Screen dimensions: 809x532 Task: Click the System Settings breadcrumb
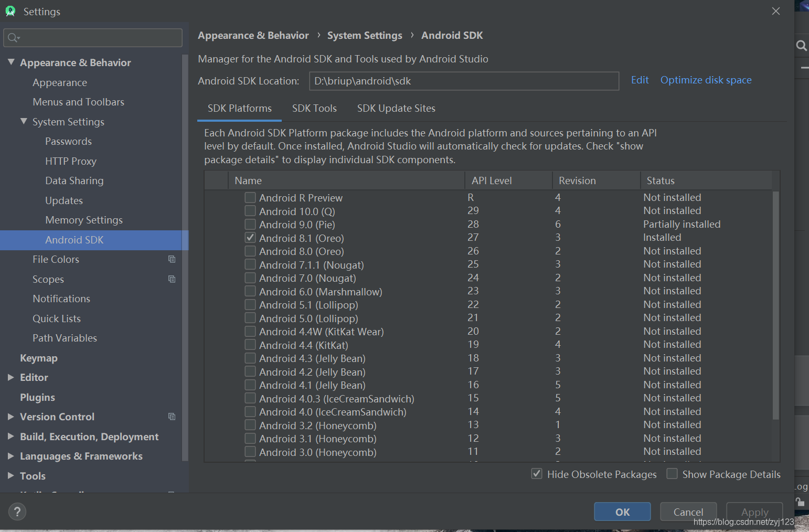coord(365,36)
